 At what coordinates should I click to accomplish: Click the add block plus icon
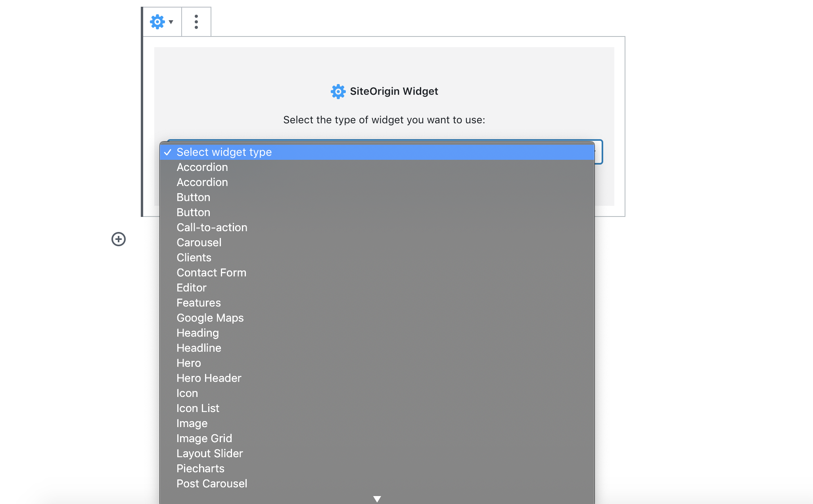pyautogui.click(x=118, y=239)
